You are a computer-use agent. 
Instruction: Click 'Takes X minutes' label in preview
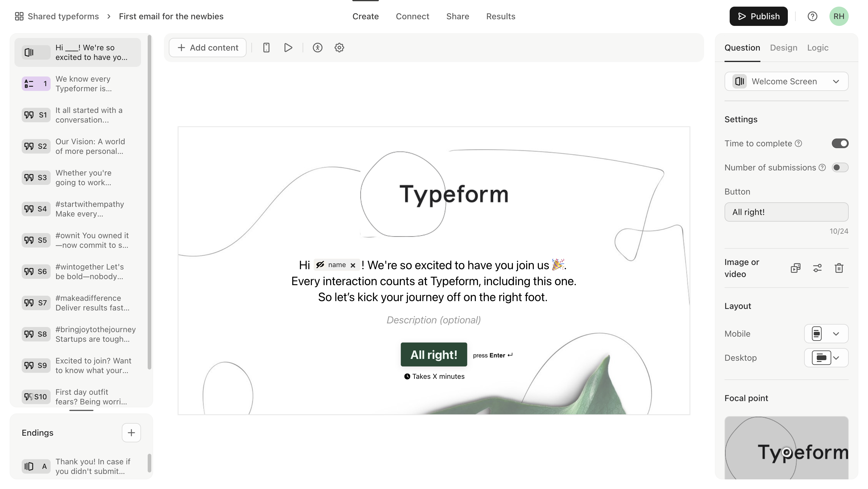(x=434, y=376)
